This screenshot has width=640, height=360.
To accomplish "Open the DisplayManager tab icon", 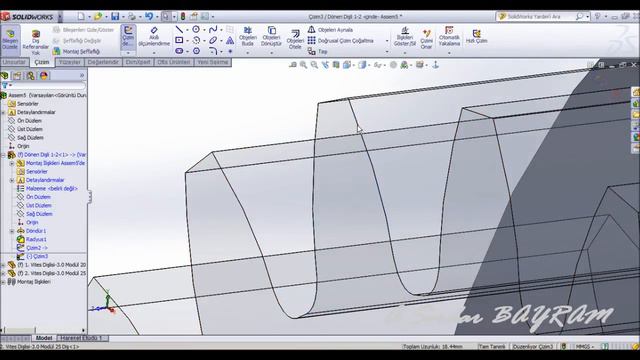I will pos(44,76).
